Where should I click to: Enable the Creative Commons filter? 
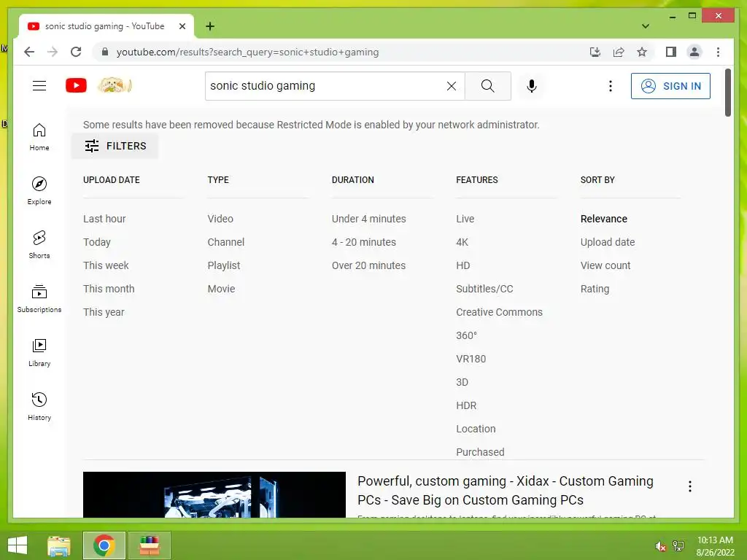point(499,312)
